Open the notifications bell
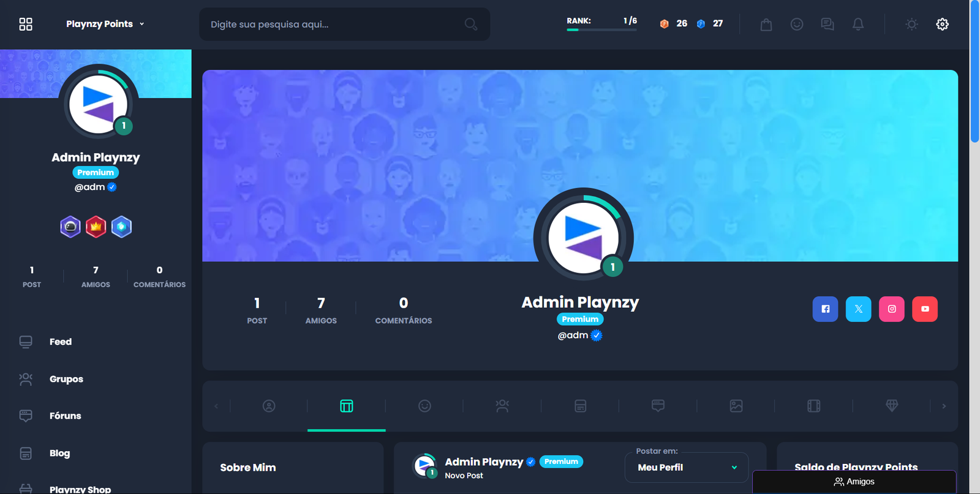The image size is (980, 494). pyautogui.click(x=858, y=25)
